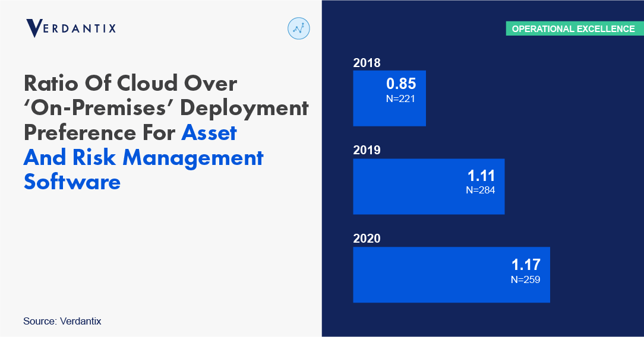
Task: Click the 'N=259' sample size text
Action: 525,279
